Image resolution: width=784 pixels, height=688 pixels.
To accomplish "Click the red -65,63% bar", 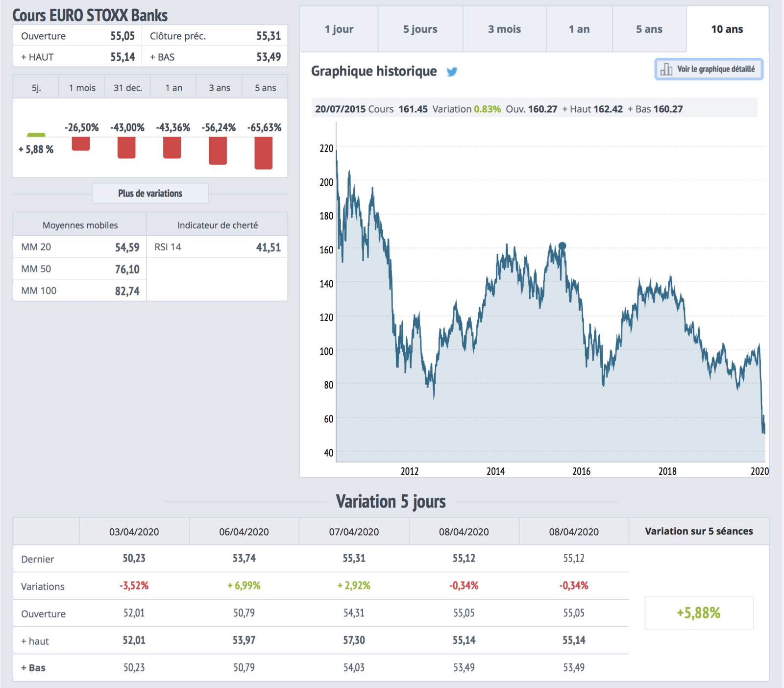I will [264, 153].
